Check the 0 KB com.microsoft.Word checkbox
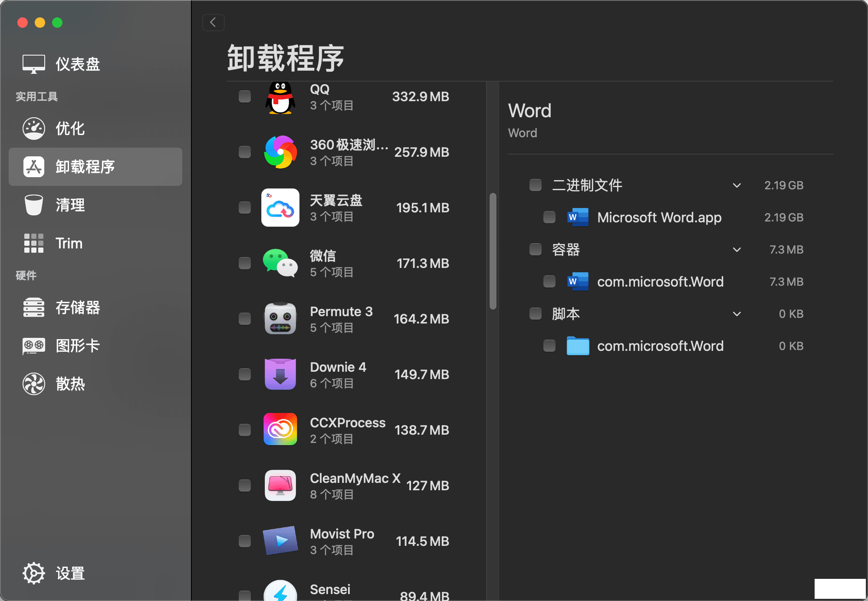Viewport: 868px width, 601px height. (x=549, y=346)
